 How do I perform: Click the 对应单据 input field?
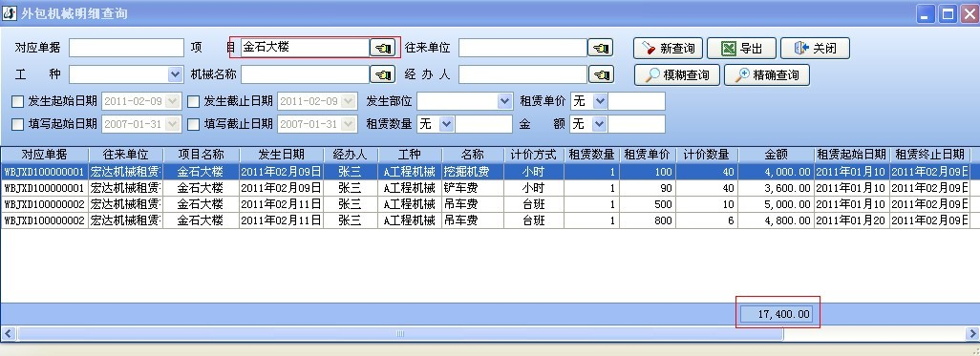point(127,48)
